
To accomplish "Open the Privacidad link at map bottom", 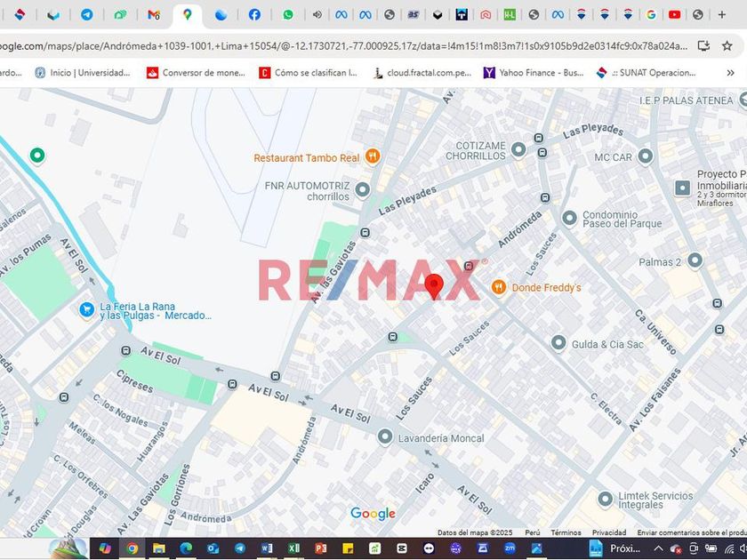I will (609, 532).
